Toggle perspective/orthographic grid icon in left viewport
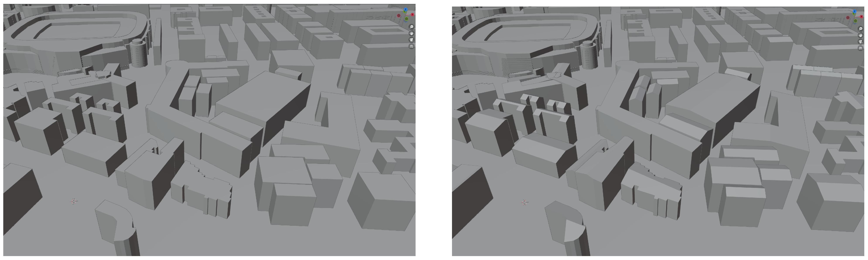 click(411, 46)
